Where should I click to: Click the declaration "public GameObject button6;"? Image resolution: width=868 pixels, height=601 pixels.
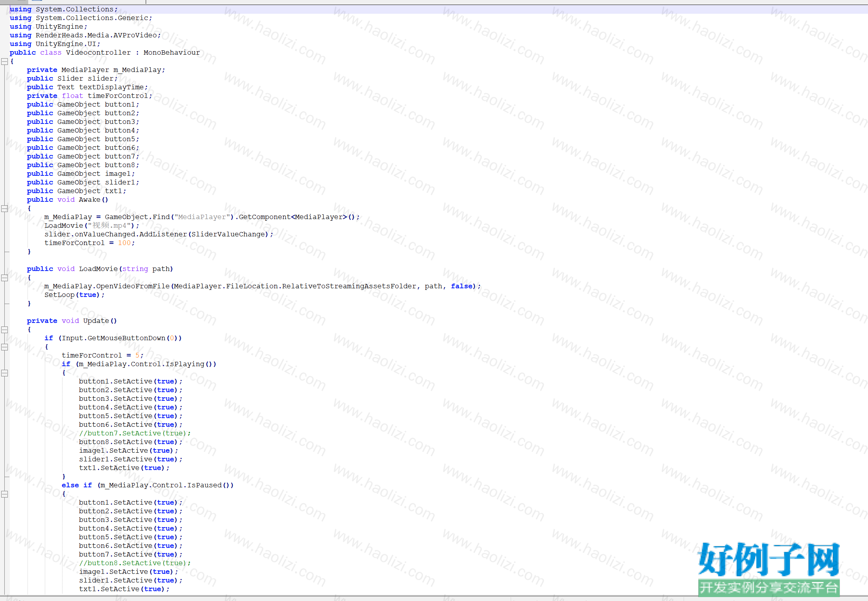click(83, 148)
